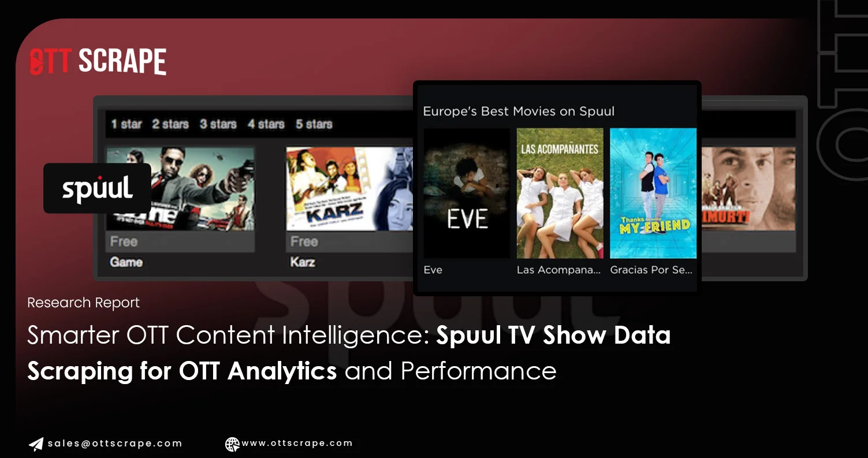Viewport: 868px width, 458px height.
Task: Switch to the 5 stars filter
Action: [x=314, y=124]
